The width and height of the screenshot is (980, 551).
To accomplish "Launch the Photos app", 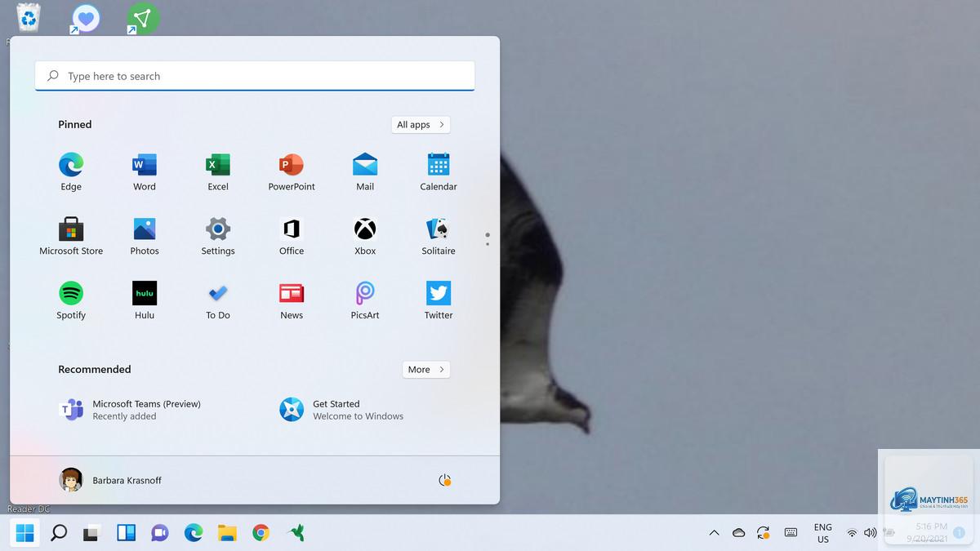I will click(145, 237).
